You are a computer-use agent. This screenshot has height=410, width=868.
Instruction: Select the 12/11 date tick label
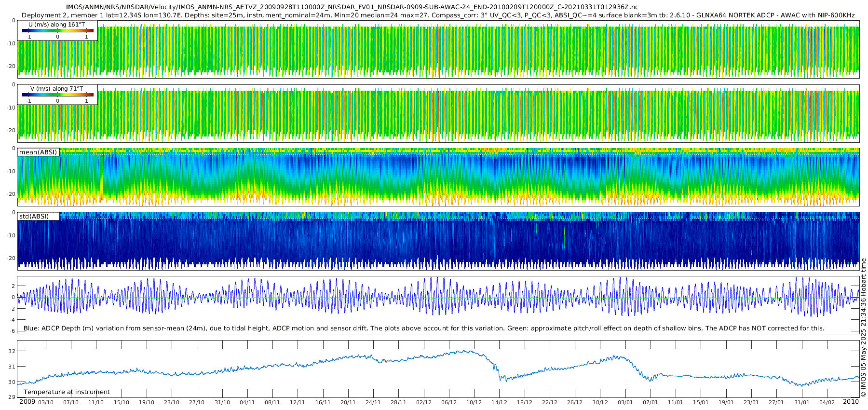[298, 402]
